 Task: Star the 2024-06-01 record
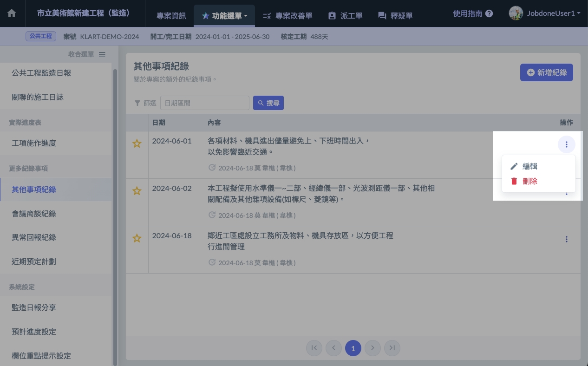point(137,144)
